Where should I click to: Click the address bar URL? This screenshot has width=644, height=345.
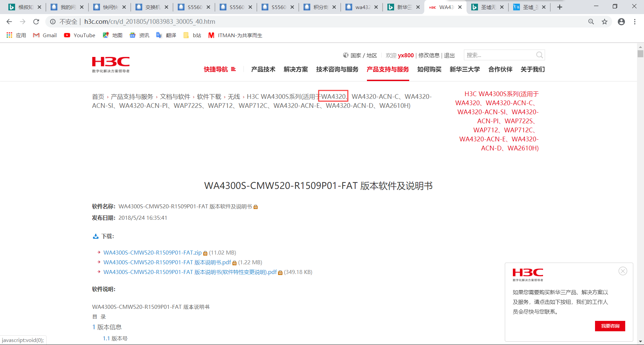(150, 22)
